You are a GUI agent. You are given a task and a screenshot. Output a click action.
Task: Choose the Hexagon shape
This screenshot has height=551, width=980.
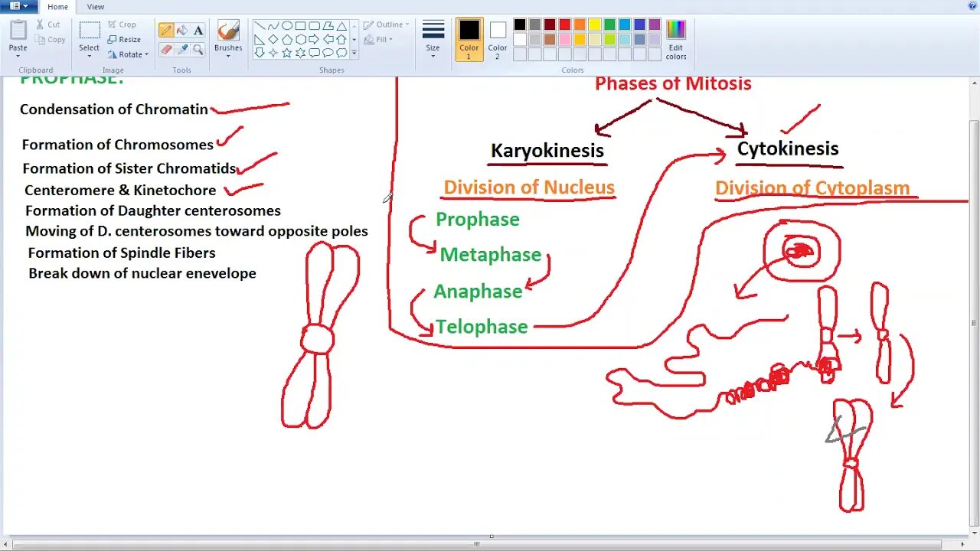pyautogui.click(x=301, y=40)
